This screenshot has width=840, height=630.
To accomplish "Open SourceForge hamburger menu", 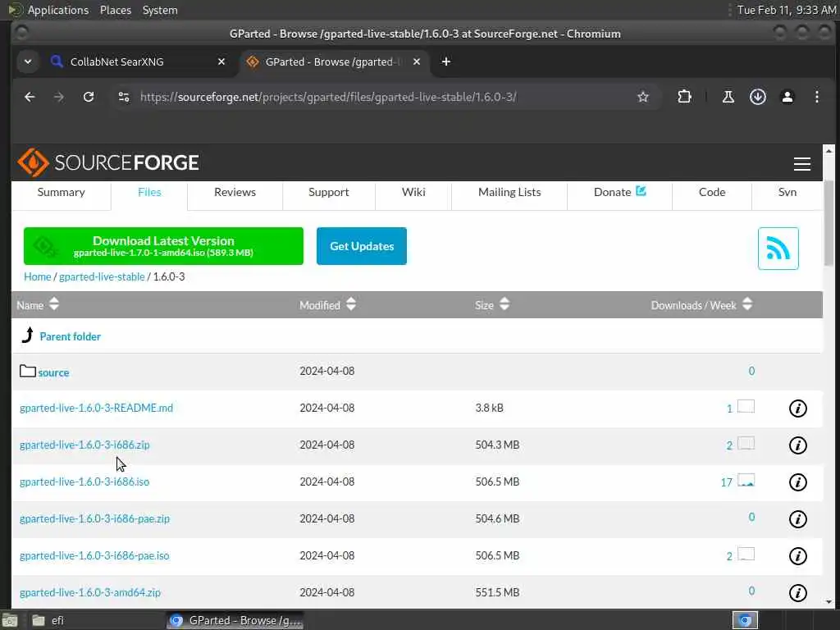I will [802, 163].
